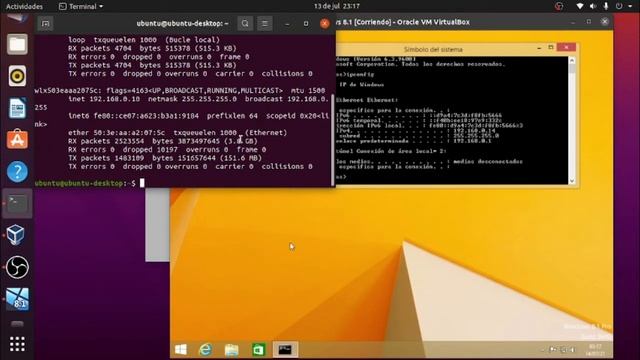Expand the system menu arrow at top right
640x360 pixels.
point(630,6)
